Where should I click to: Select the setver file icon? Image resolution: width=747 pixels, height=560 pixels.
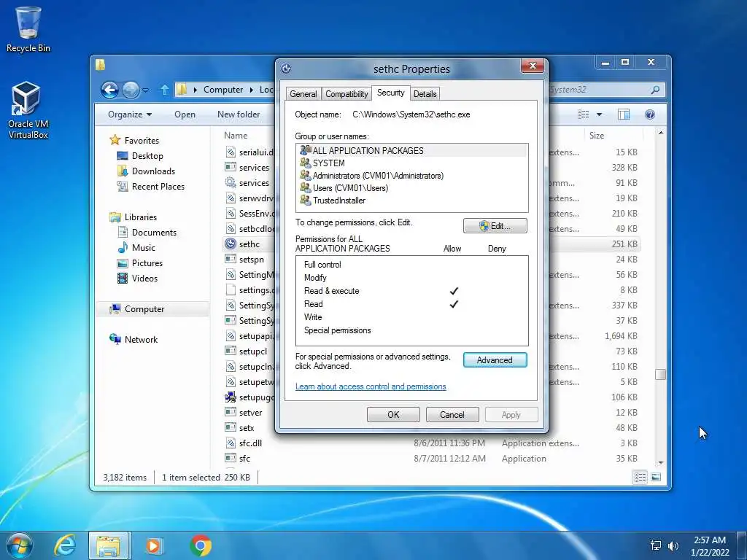coord(231,413)
